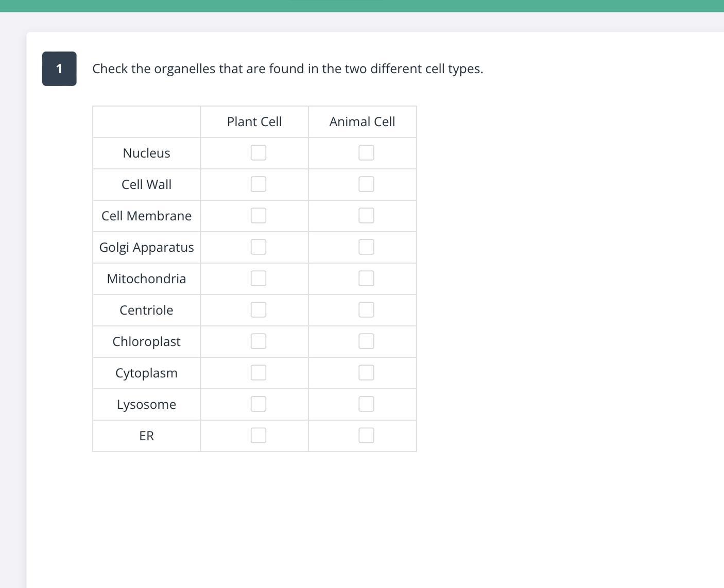The height and width of the screenshot is (588, 724).
Task: Mark Centriole for Plant Cell
Action: [x=258, y=310]
